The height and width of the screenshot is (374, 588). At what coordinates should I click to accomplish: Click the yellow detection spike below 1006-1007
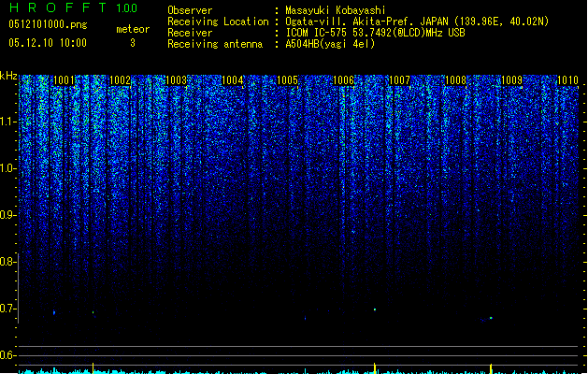click(x=374, y=368)
